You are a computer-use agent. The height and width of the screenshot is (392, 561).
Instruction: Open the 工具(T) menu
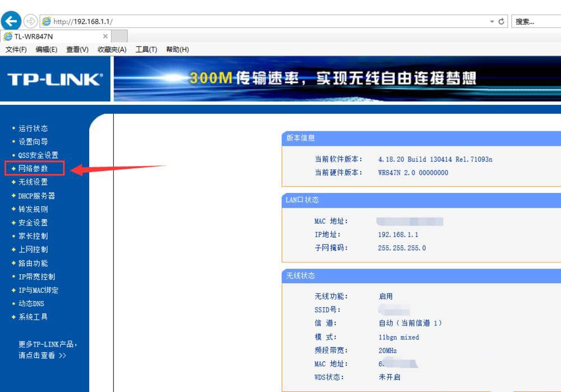[x=146, y=49]
